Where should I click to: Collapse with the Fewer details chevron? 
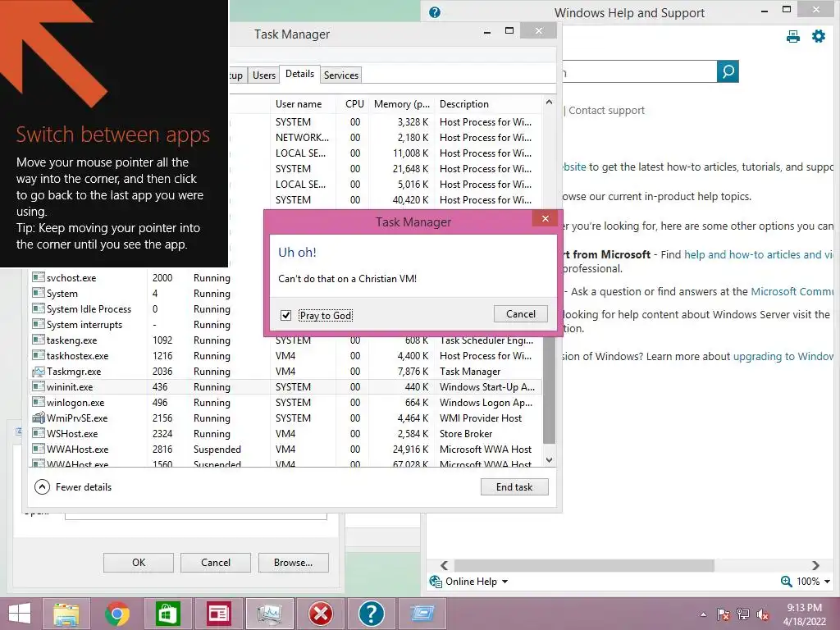(42, 487)
